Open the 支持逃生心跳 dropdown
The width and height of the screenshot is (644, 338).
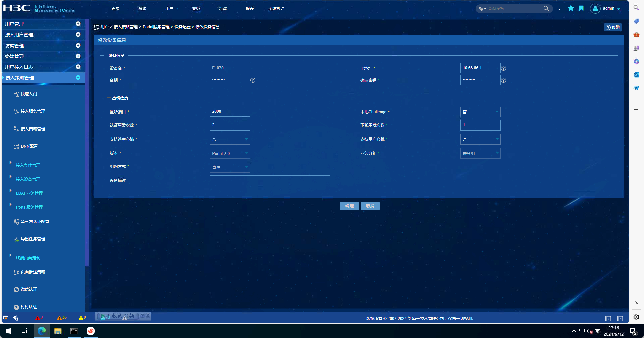230,139
